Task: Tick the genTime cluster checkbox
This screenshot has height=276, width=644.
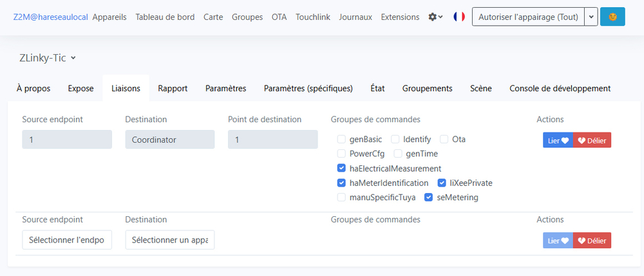Action: pos(398,154)
